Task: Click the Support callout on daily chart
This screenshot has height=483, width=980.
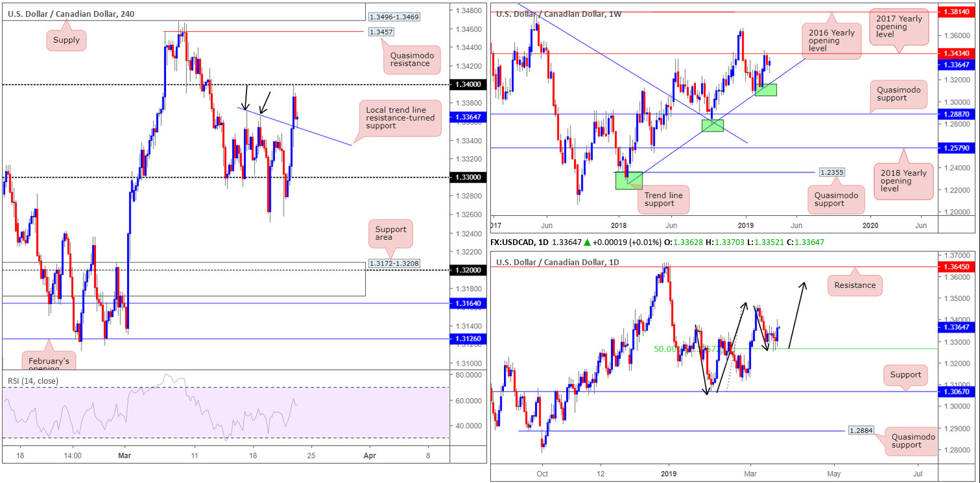Action: pos(905,374)
